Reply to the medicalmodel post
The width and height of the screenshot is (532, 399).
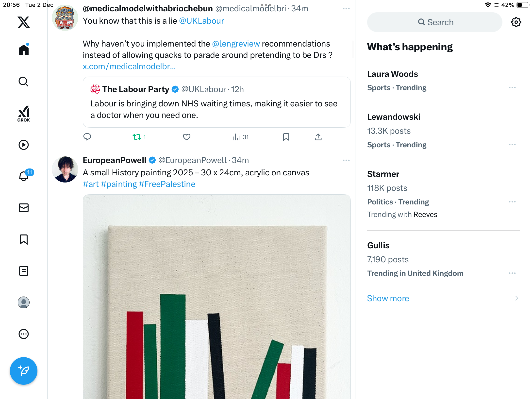[87, 137]
